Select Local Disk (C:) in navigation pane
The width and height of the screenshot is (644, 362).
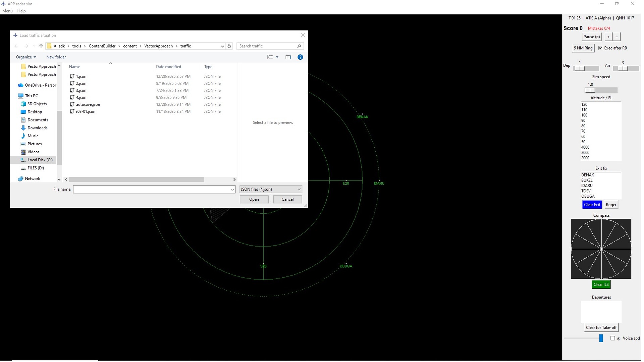pyautogui.click(x=40, y=160)
